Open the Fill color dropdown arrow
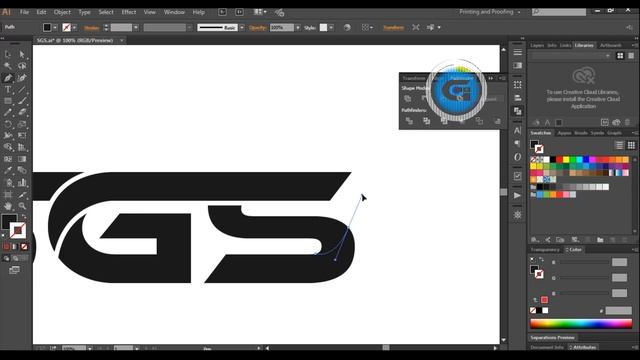 click(x=55, y=27)
